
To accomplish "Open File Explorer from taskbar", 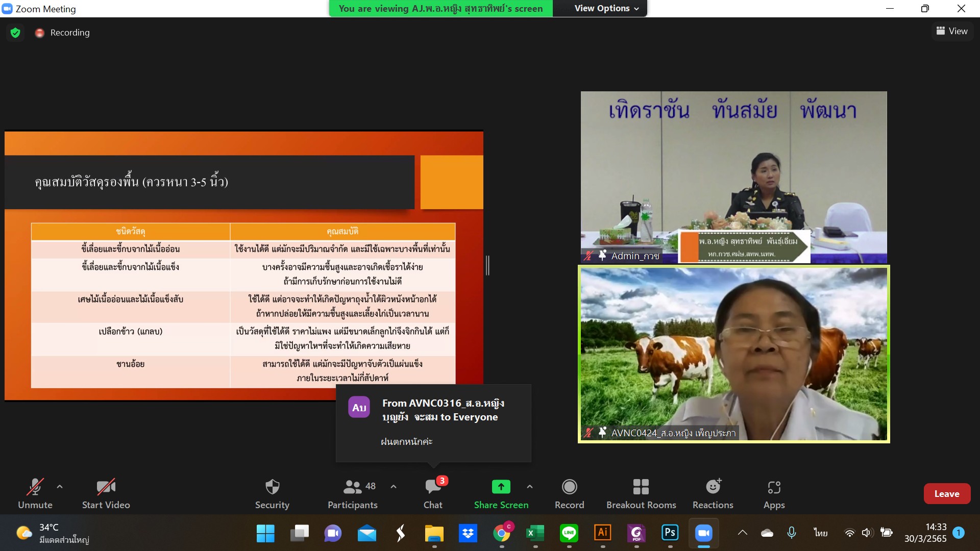I will pos(434,533).
